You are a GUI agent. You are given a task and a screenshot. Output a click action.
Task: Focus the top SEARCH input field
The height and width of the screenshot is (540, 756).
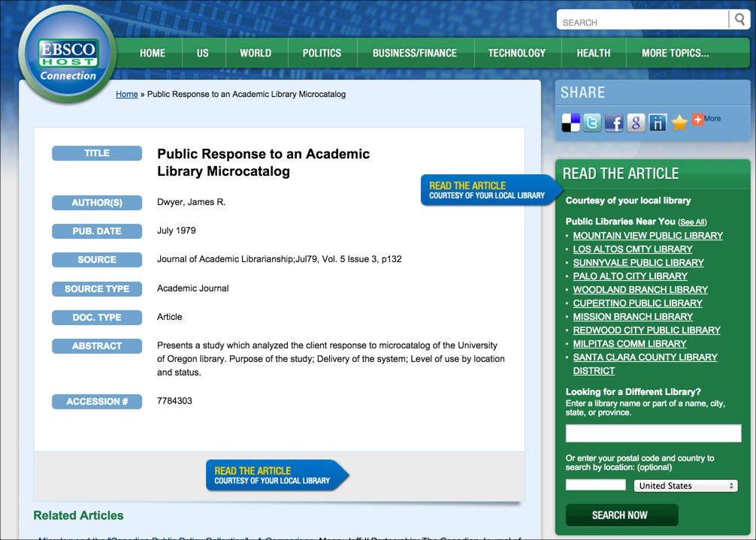[x=643, y=20]
